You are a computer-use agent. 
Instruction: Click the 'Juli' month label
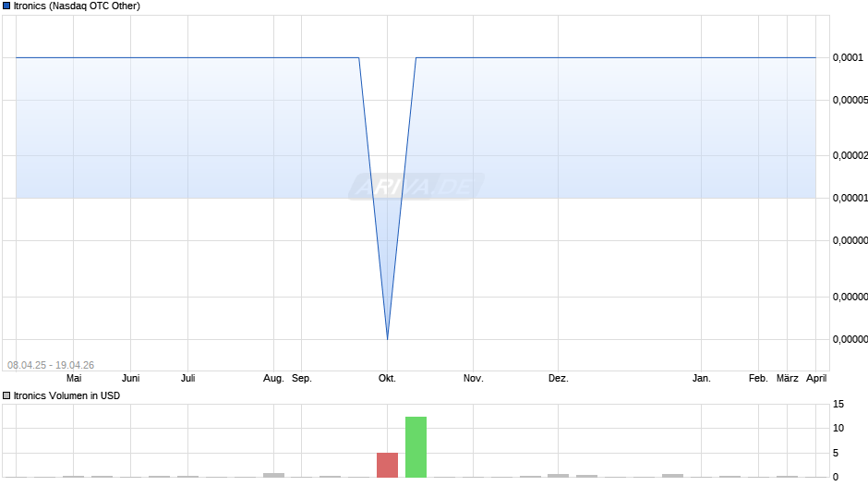click(x=187, y=379)
